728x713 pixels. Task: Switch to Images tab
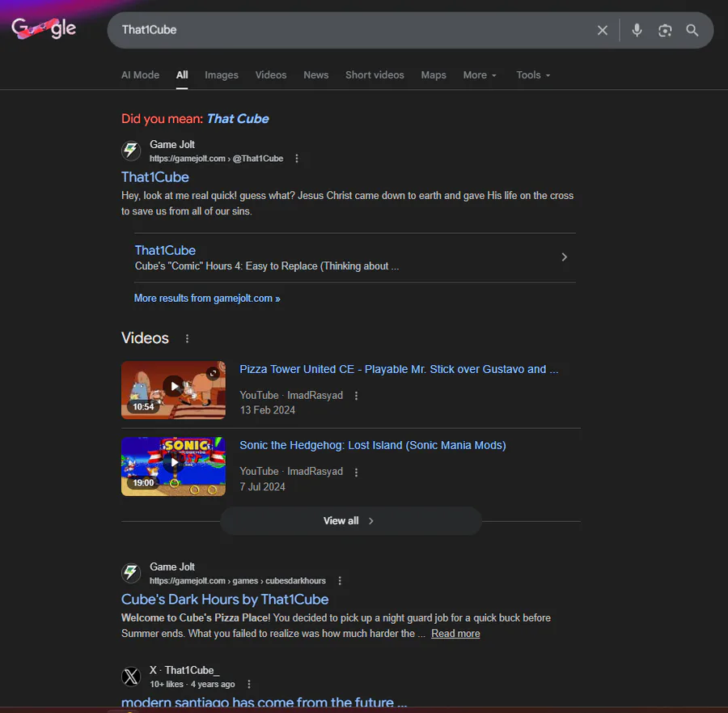[222, 74]
